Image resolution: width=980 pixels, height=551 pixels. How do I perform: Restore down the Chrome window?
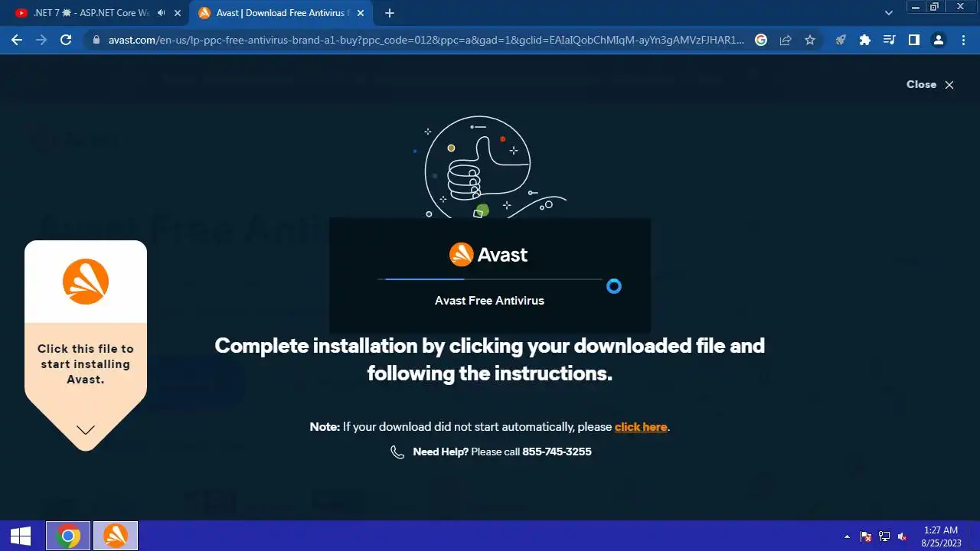(934, 6)
